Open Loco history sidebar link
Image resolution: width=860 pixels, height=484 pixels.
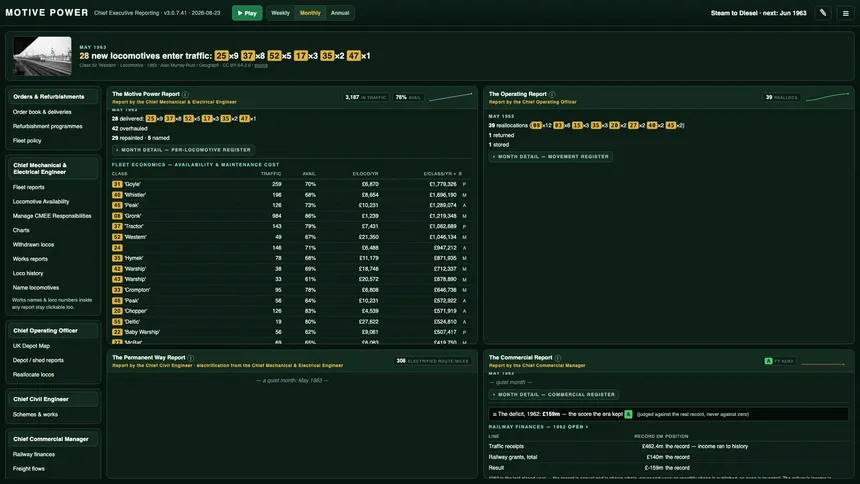(28, 273)
